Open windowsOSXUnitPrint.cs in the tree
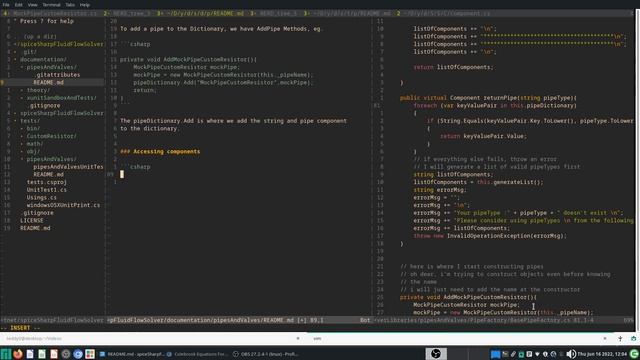The image size is (640, 360). click(x=63, y=205)
